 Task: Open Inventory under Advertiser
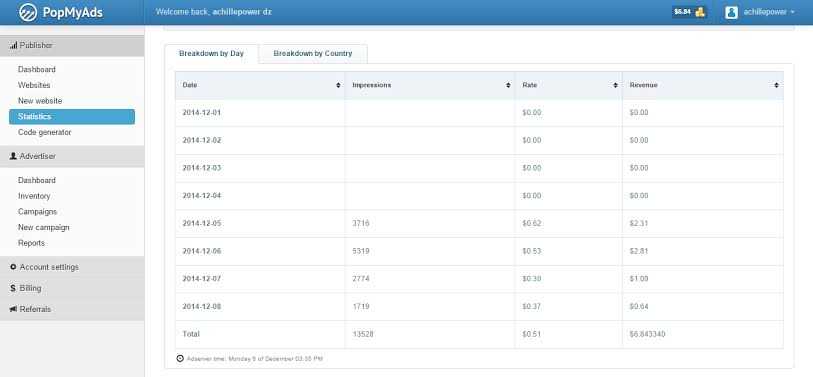point(34,196)
